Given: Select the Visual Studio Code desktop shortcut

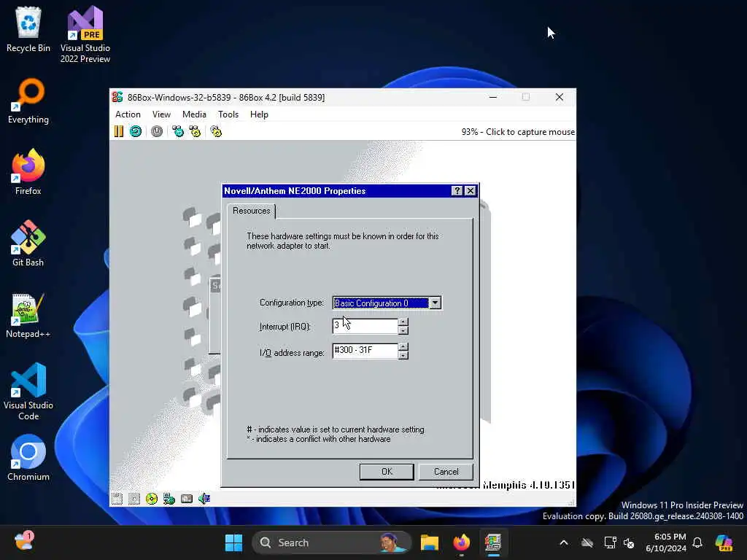Looking at the screenshot, I should (x=28, y=392).
